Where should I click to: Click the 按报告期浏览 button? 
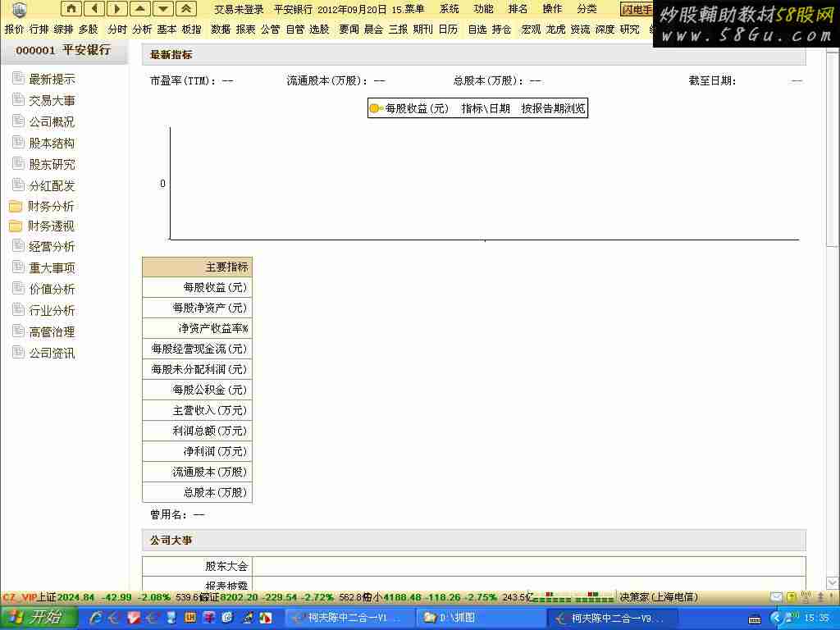(x=553, y=108)
